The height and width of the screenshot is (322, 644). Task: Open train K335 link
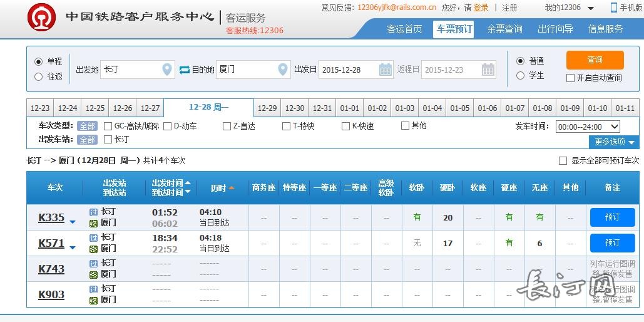pos(51,217)
